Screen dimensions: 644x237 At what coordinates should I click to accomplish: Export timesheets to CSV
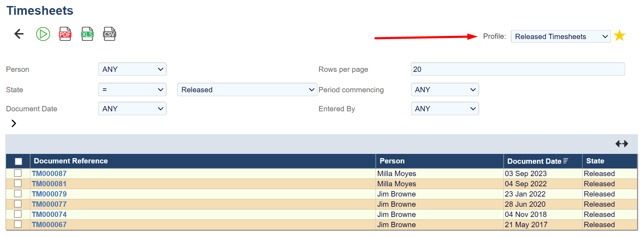[109, 34]
